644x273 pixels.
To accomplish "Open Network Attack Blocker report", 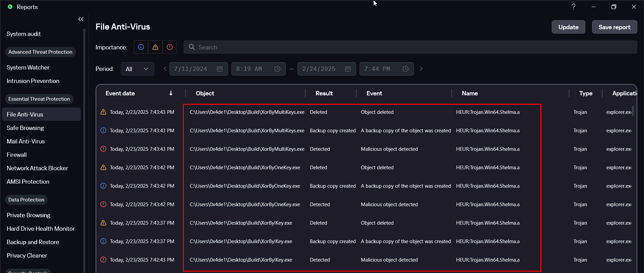I will click(x=37, y=168).
